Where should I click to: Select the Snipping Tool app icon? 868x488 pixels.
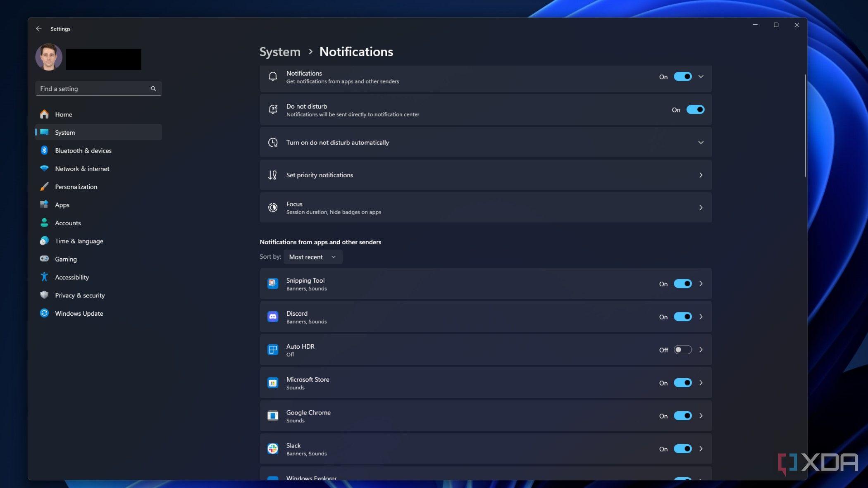pyautogui.click(x=272, y=283)
